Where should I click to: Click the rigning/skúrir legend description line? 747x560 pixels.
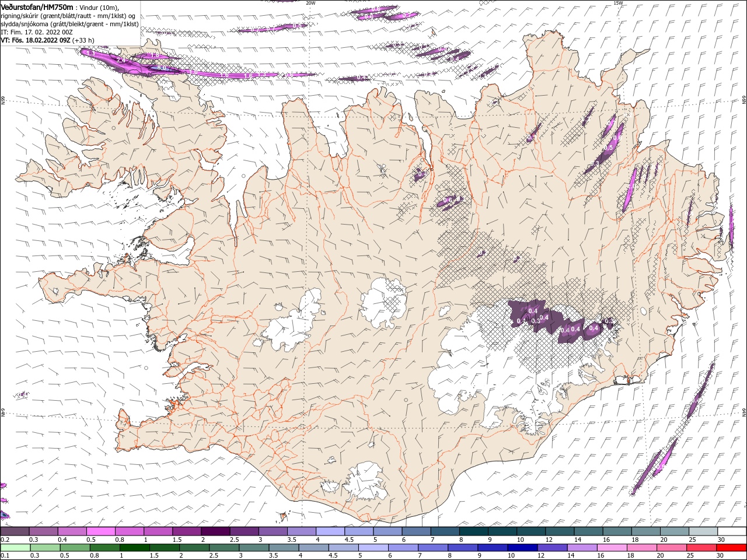point(68,15)
